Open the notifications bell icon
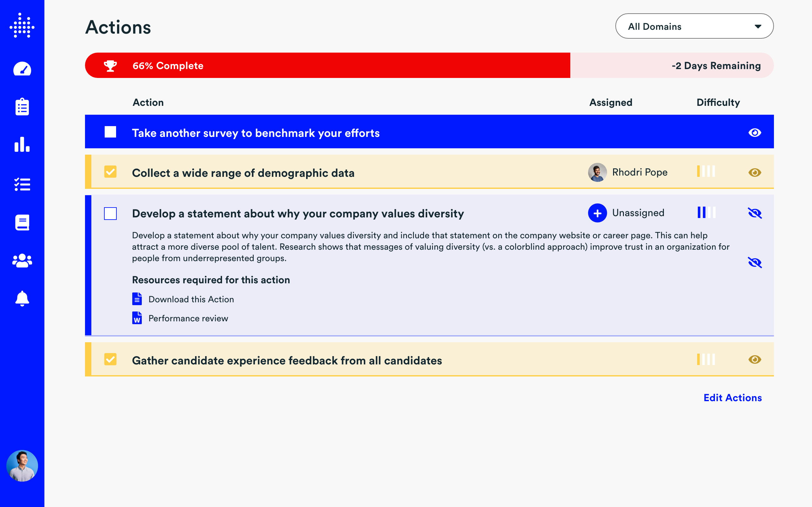This screenshot has height=507, width=812. (x=22, y=298)
